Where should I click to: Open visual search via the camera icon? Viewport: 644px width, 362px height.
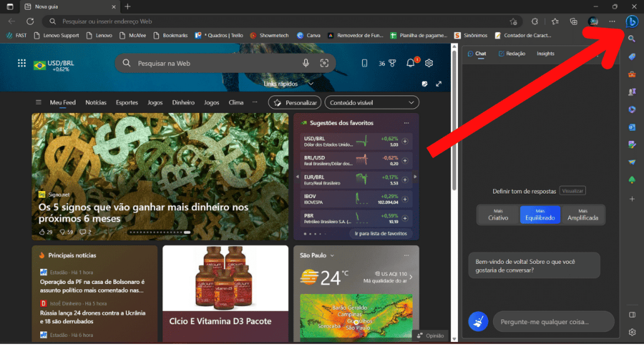(x=325, y=63)
